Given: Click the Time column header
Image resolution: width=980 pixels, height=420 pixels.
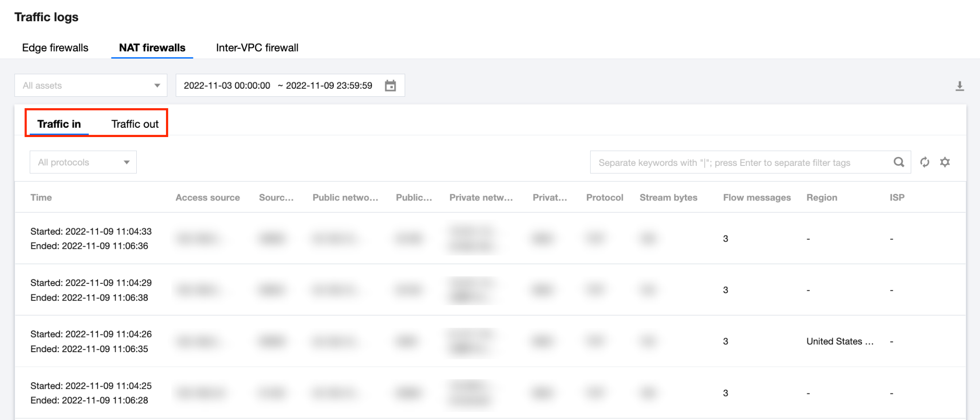Looking at the screenshot, I should (x=41, y=198).
